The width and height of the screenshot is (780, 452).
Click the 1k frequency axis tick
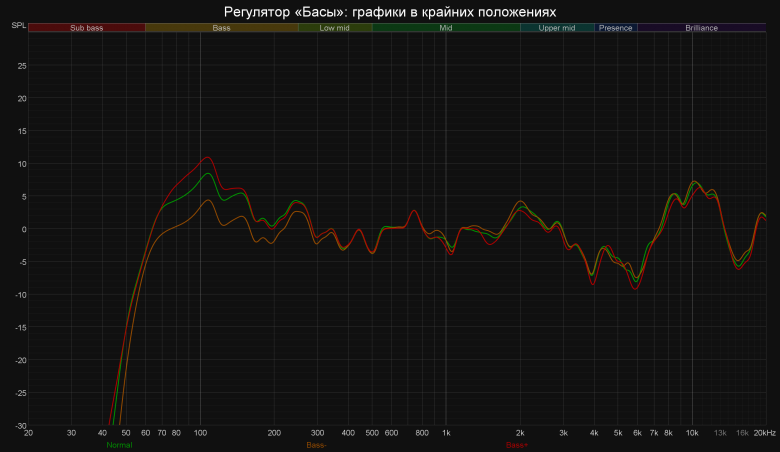point(446,433)
